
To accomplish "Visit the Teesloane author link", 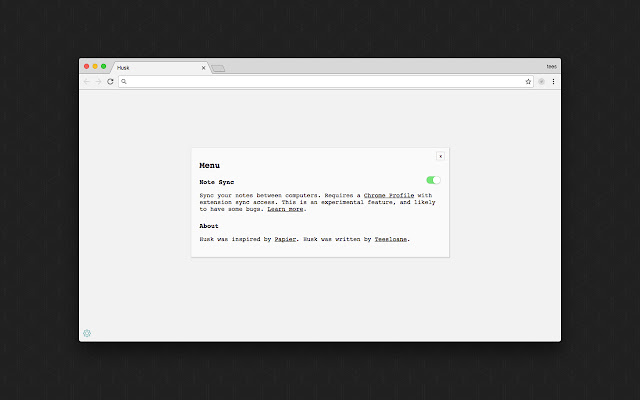I will 391,239.
